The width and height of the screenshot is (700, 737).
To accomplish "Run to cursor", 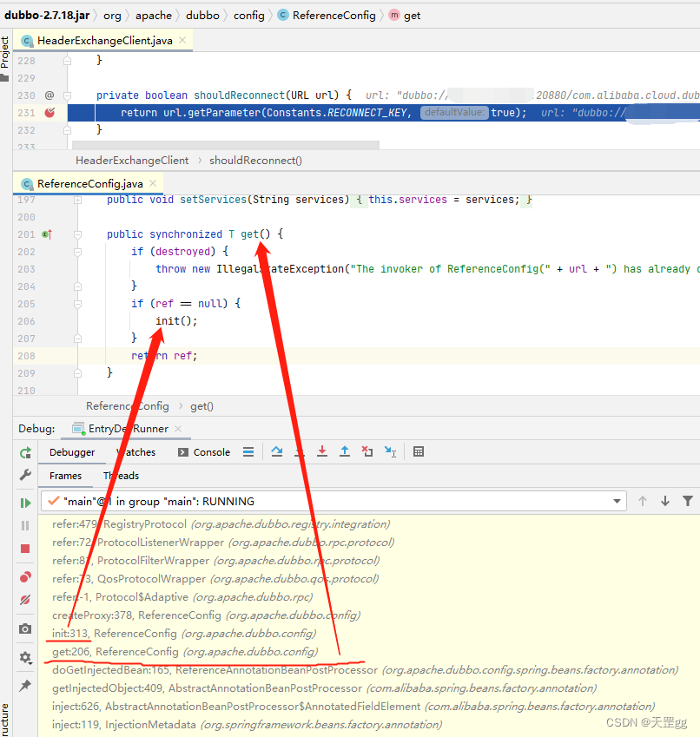I will [x=390, y=451].
